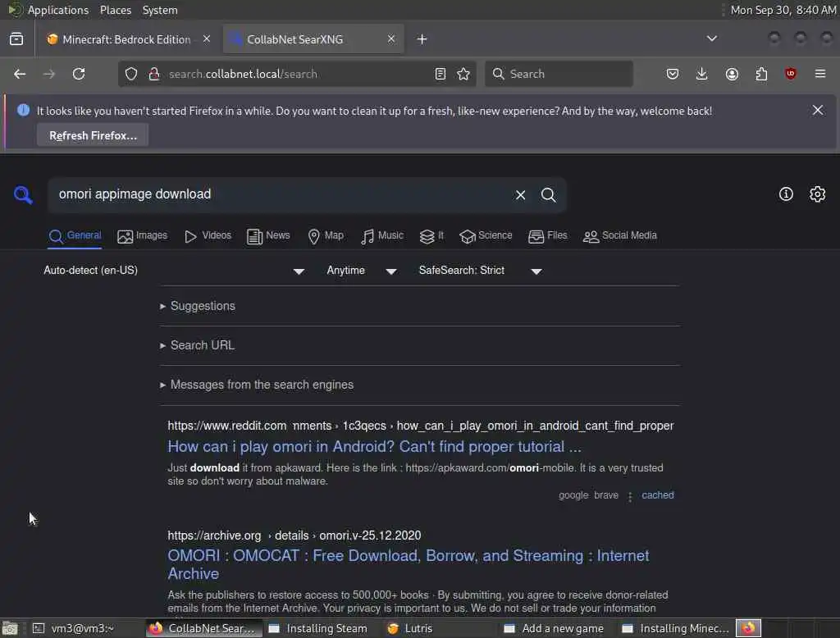This screenshot has height=638, width=840.
Task: Switch to the Files category
Action: 547,235
